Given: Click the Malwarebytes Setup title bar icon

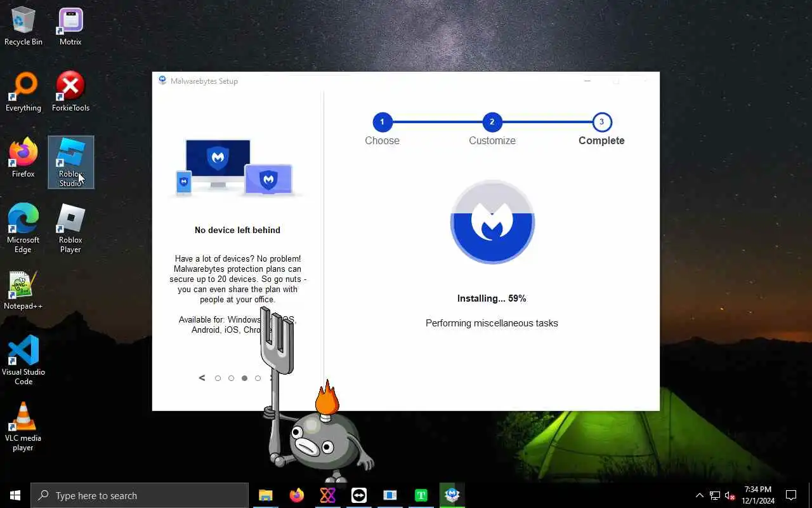Looking at the screenshot, I should click(162, 81).
